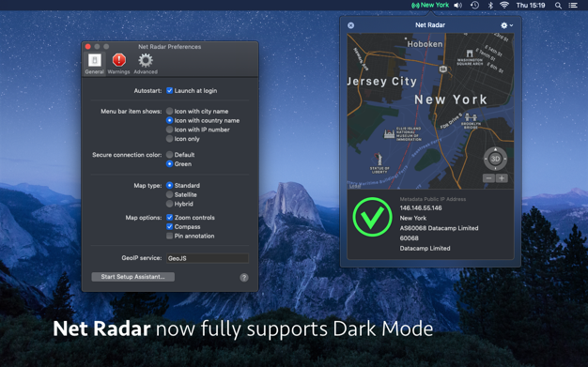Open the Advanced preferences tab
The height and width of the screenshot is (367, 588).
coord(146,64)
